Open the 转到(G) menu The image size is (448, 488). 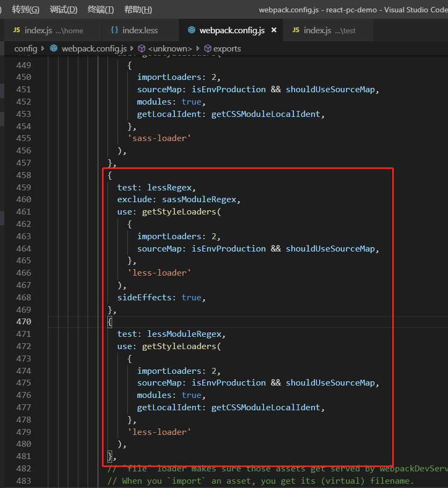pos(26,10)
